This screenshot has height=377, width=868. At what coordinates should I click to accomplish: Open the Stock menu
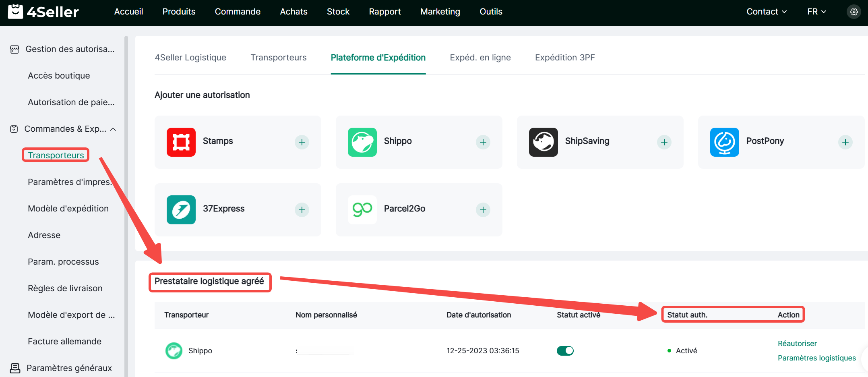[338, 12]
